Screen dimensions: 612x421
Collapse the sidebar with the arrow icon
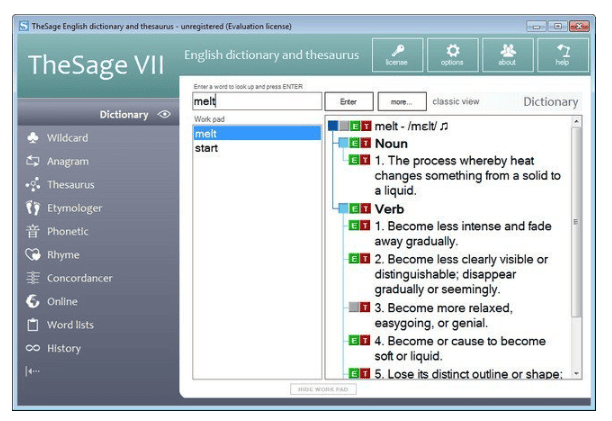point(32,371)
